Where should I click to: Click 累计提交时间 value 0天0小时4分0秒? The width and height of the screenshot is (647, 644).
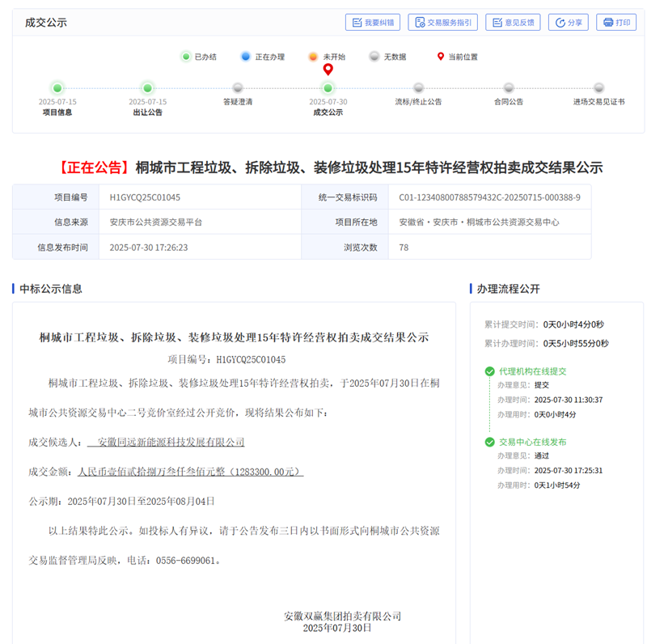573,324
